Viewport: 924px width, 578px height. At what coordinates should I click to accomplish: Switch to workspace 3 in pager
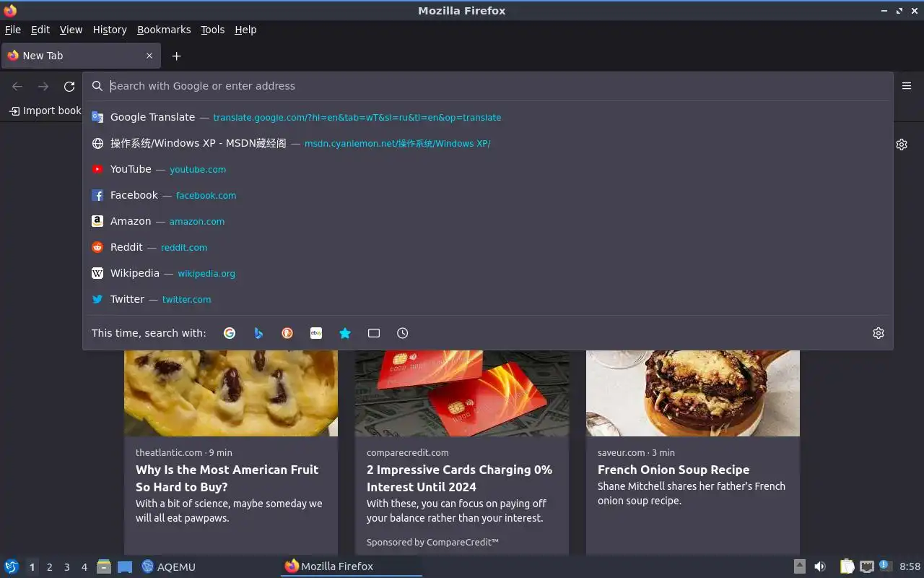(67, 567)
